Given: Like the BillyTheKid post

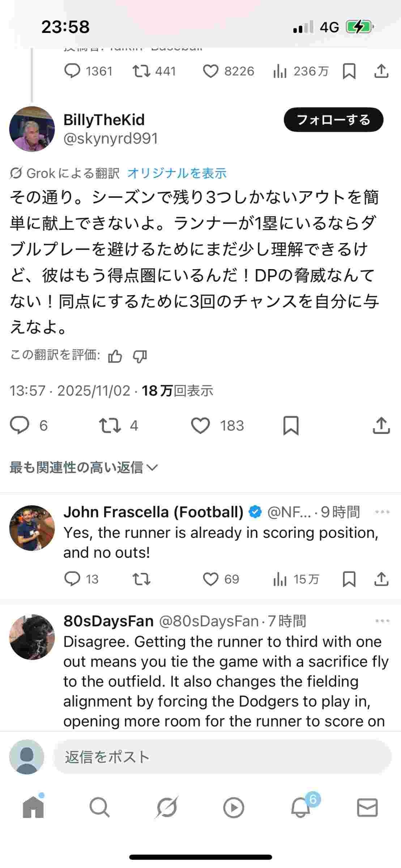Looking at the screenshot, I should point(200,425).
